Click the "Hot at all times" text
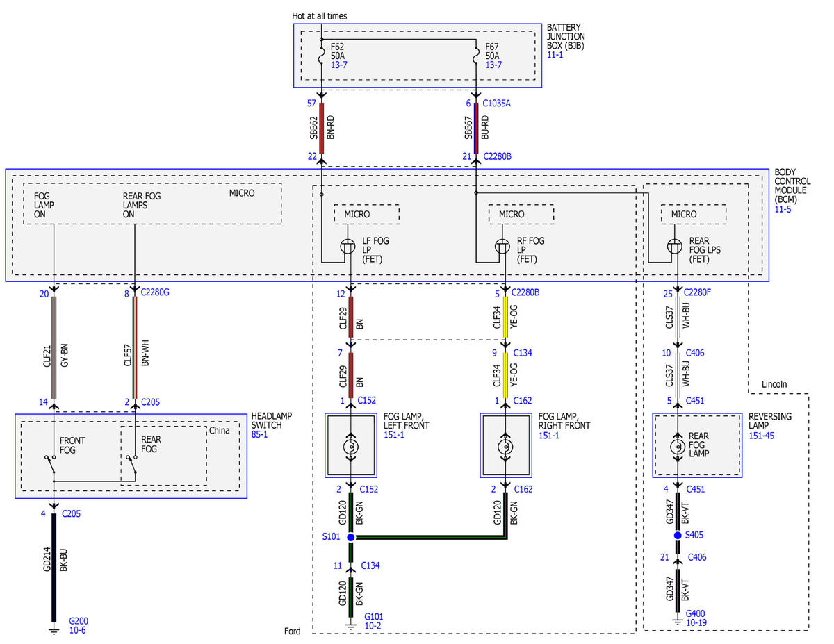Screen dimensions: 834x644 pos(320,16)
